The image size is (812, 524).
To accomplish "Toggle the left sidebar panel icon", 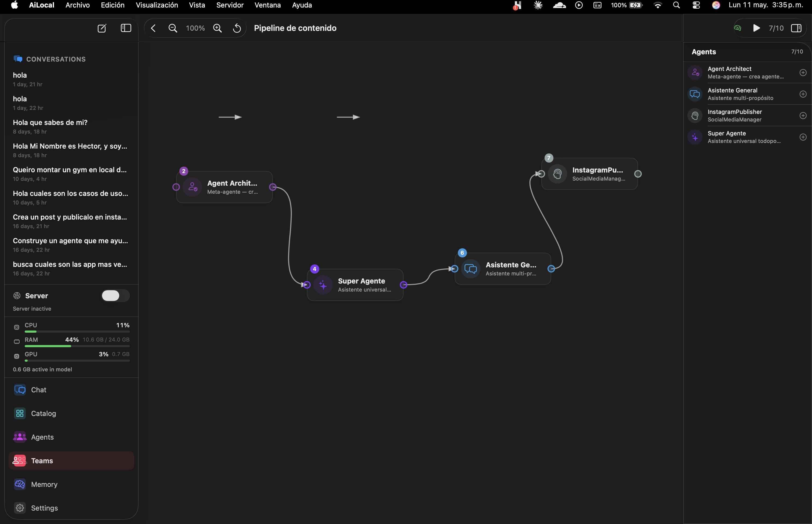I will click(126, 28).
